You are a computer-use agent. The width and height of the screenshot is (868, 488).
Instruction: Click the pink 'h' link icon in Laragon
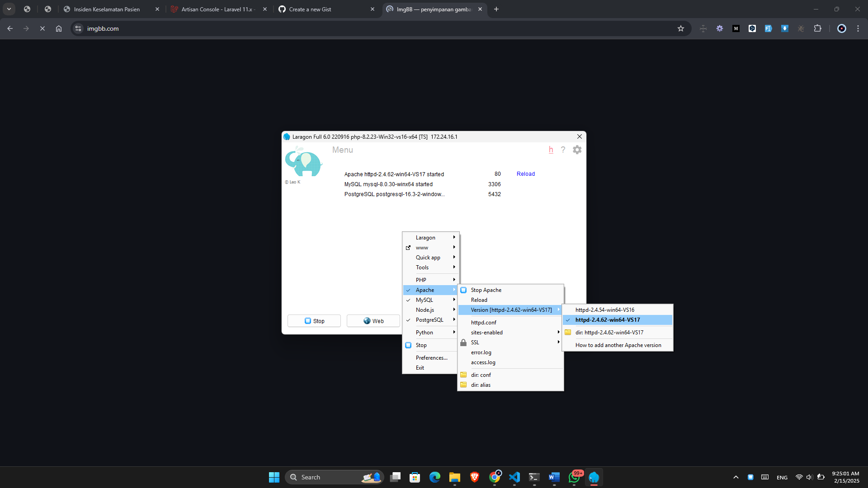tap(551, 150)
